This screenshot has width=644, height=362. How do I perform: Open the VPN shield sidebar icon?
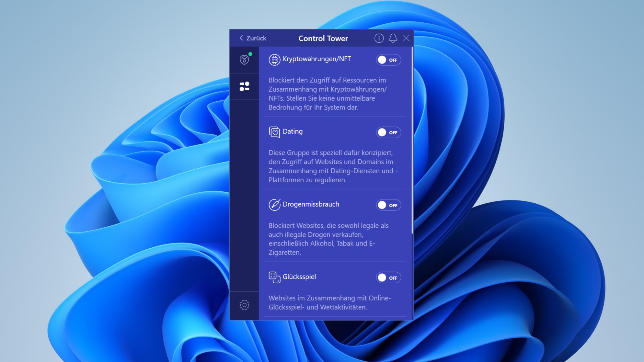click(x=244, y=60)
